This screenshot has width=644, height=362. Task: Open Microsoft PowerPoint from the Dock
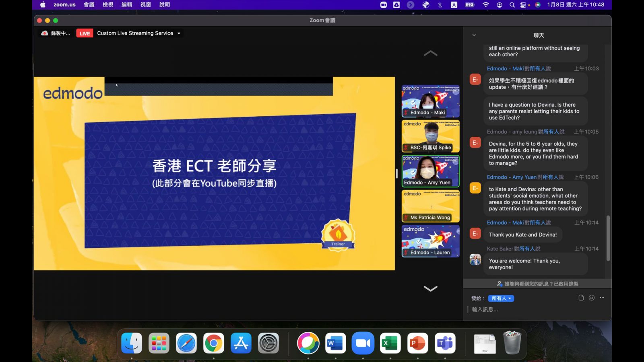(x=418, y=343)
